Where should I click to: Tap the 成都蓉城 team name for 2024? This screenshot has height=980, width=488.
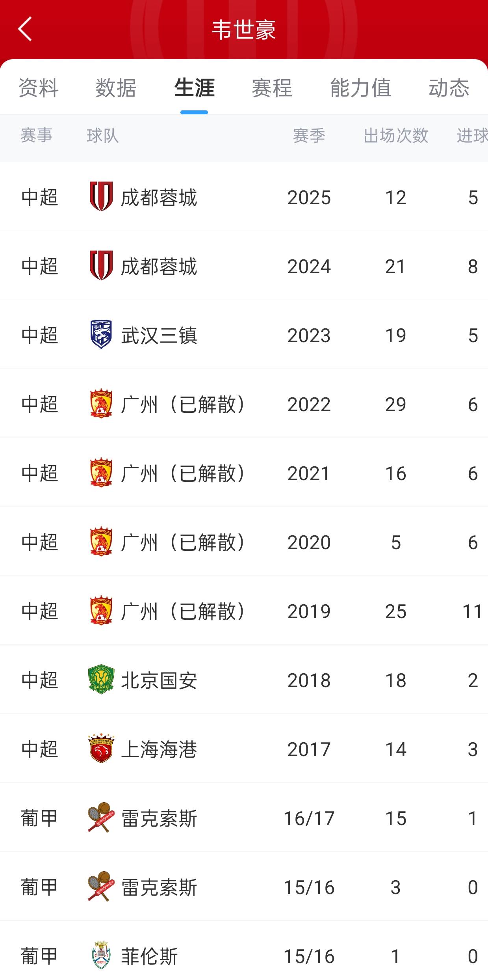[x=159, y=266]
